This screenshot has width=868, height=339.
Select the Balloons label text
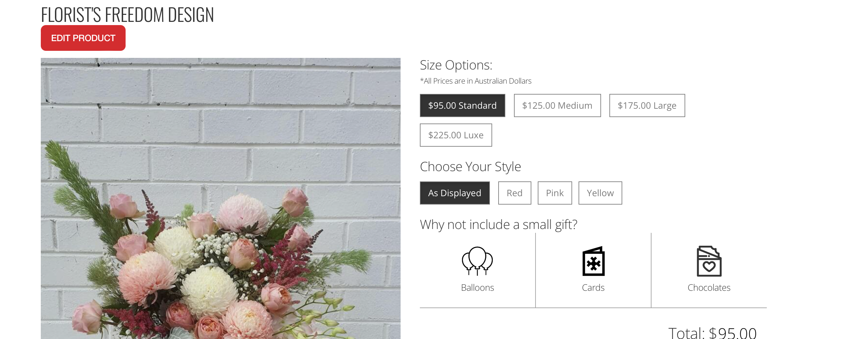(477, 288)
